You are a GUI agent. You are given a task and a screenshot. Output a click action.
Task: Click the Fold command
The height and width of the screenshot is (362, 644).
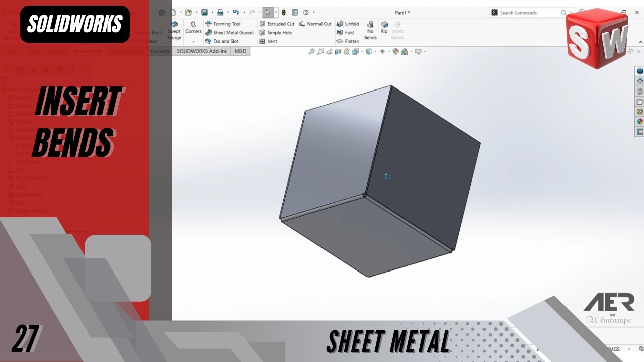pos(345,33)
